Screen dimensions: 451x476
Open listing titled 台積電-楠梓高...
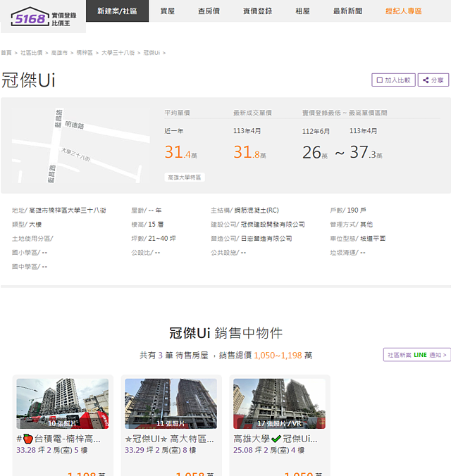[x=58, y=439]
